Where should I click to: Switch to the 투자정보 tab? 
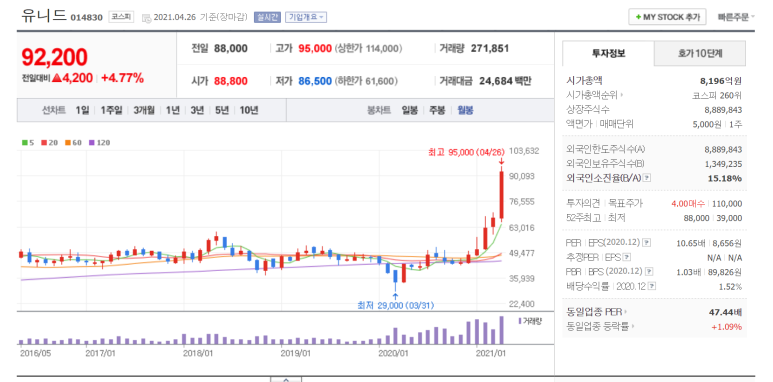click(608, 54)
